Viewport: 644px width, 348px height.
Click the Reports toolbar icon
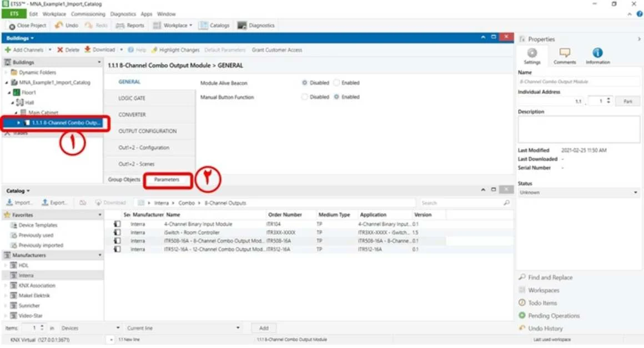coord(120,26)
